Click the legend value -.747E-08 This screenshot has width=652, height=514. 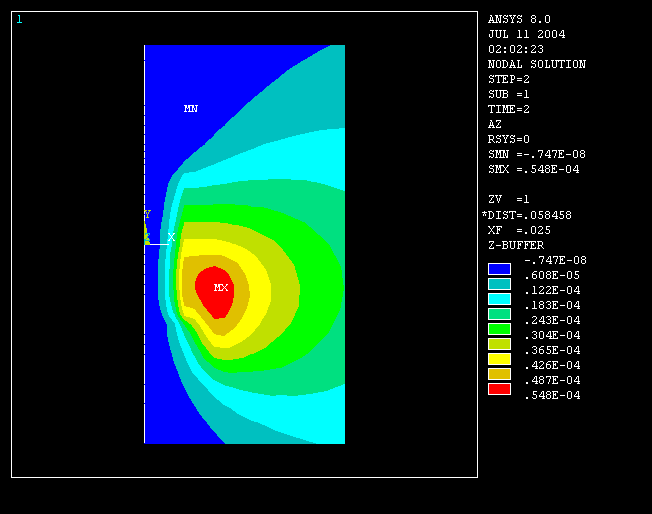(x=556, y=260)
